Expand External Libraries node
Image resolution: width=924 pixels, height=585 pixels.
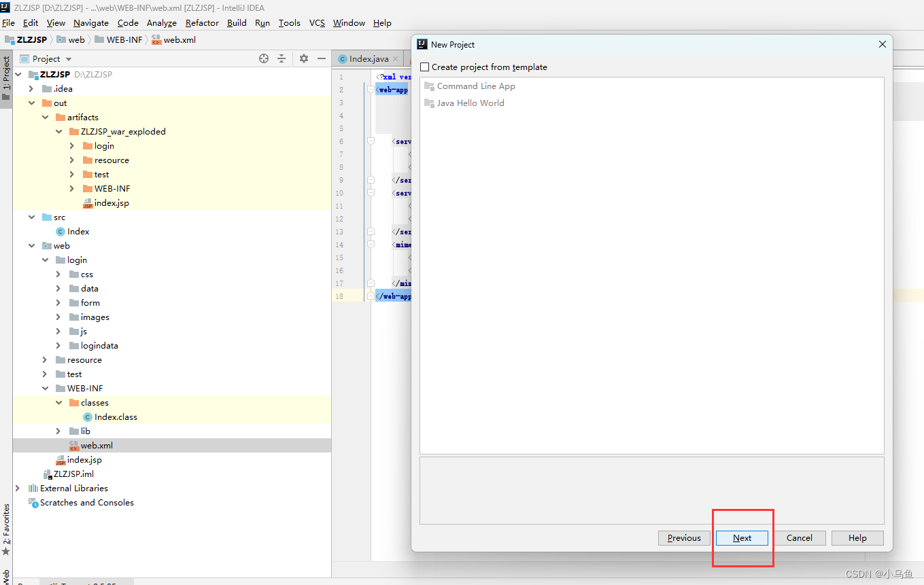pyautogui.click(x=18, y=489)
